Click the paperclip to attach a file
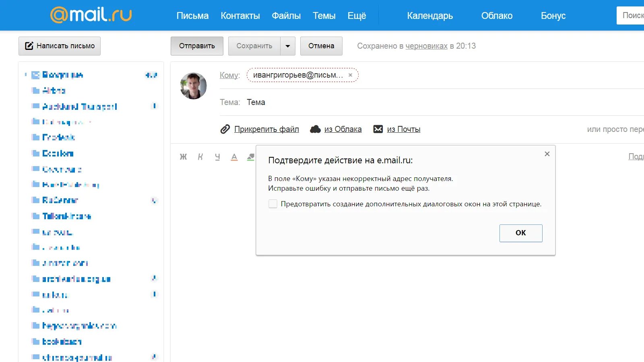This screenshot has height=362, width=644. point(225,129)
